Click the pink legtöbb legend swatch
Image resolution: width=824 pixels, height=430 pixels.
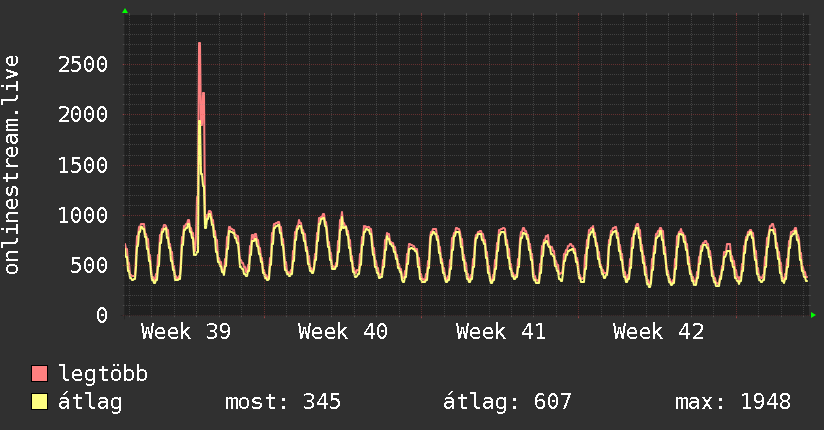[39, 373]
